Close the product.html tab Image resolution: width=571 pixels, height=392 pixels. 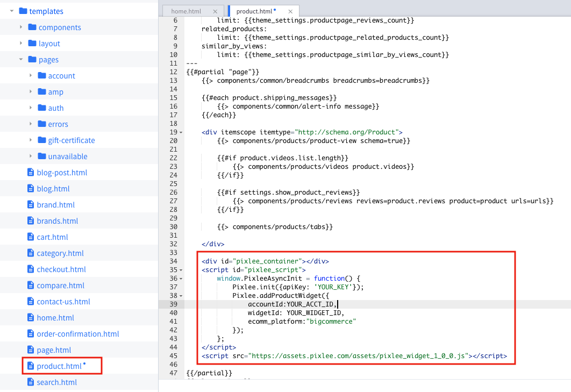click(290, 12)
